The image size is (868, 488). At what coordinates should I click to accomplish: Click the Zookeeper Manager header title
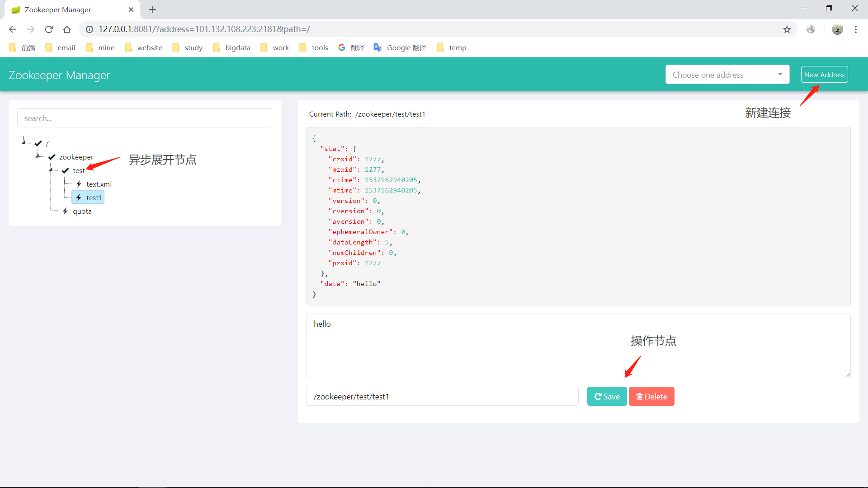pyautogui.click(x=59, y=75)
